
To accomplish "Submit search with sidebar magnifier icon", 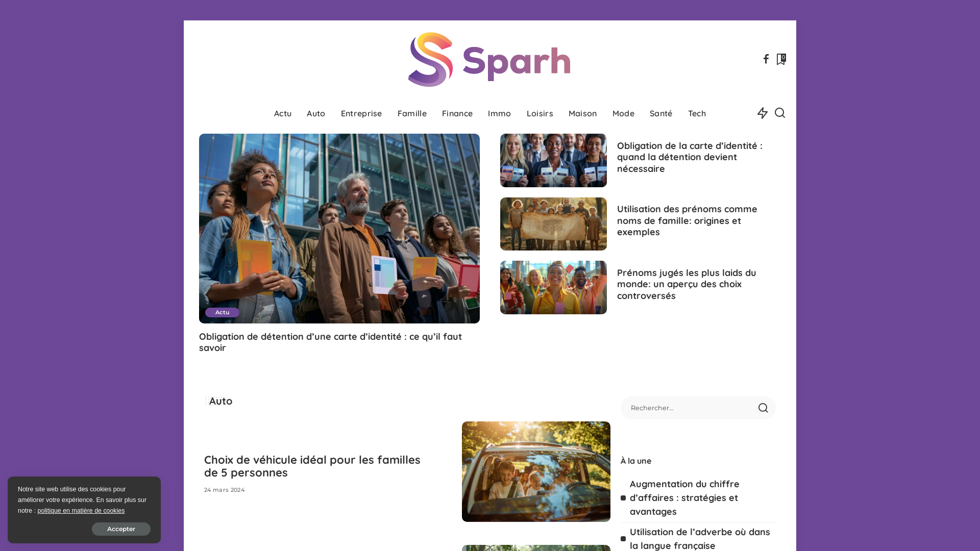I will pyautogui.click(x=763, y=408).
